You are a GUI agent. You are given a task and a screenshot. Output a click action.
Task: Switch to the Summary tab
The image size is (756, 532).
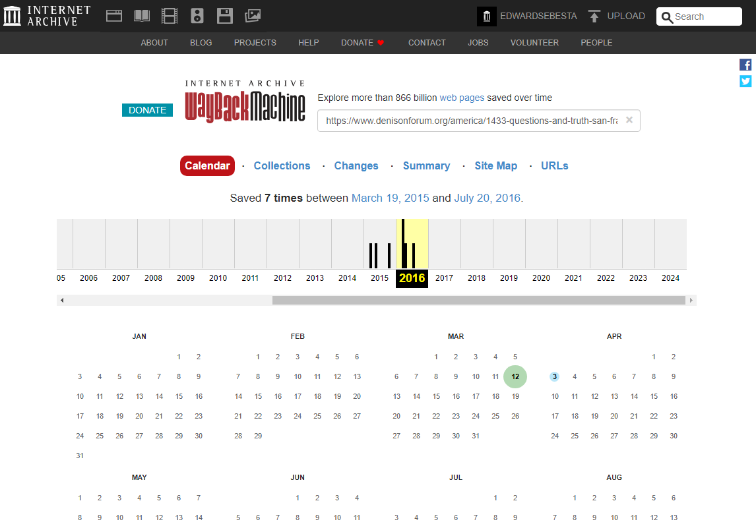(427, 165)
